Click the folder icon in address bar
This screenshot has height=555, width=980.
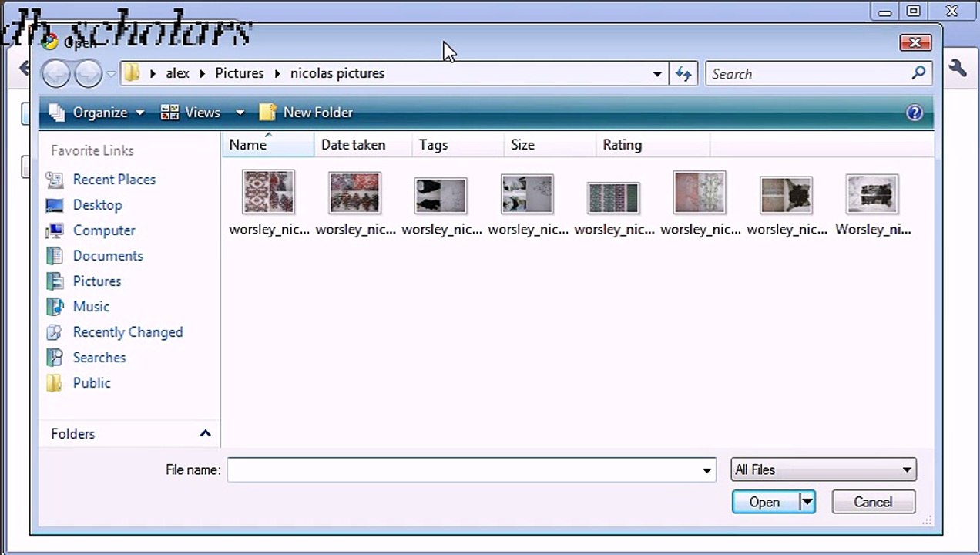coord(133,73)
